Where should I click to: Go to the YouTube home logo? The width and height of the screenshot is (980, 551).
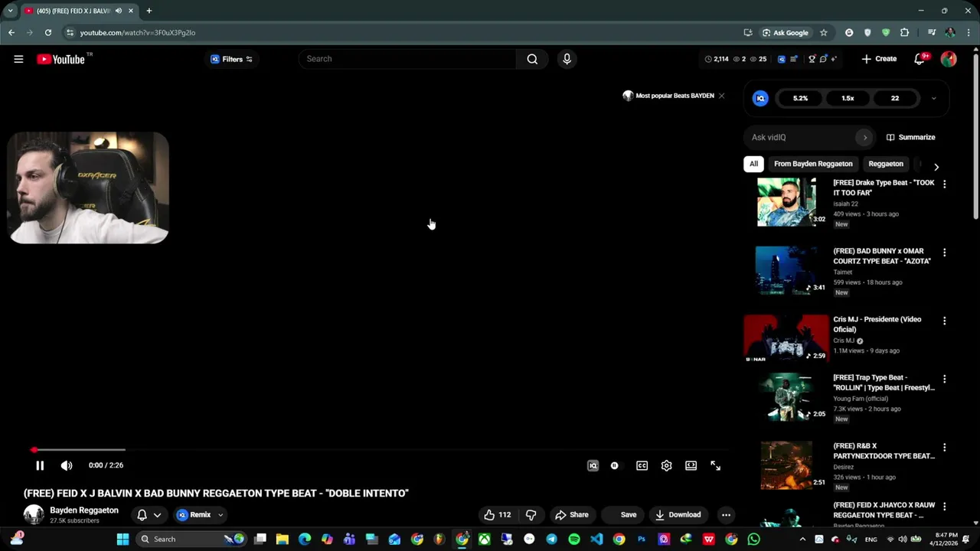click(x=60, y=59)
